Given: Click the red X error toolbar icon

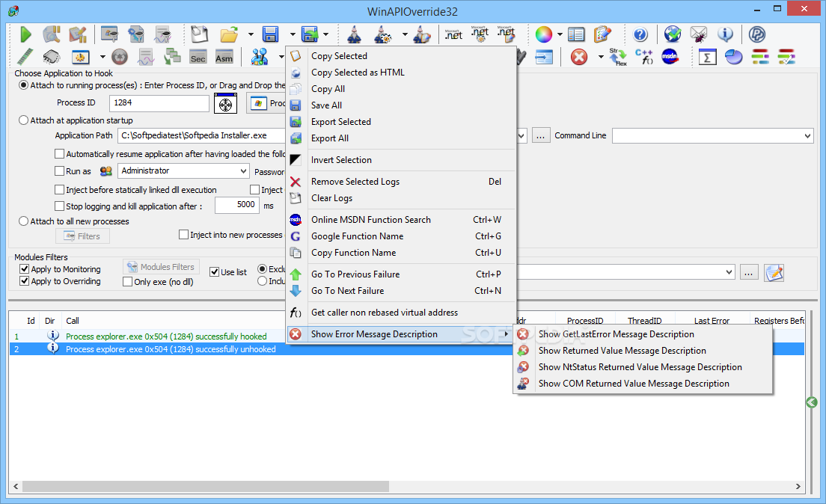Looking at the screenshot, I should [x=579, y=56].
